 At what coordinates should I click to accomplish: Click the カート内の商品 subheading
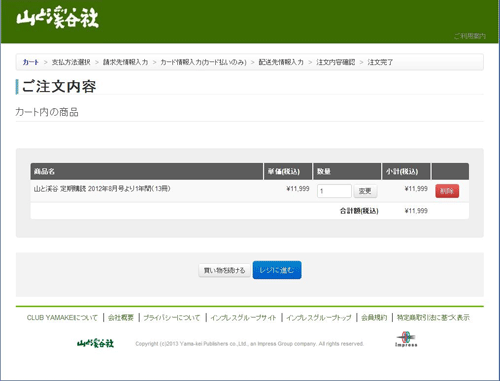click(47, 112)
